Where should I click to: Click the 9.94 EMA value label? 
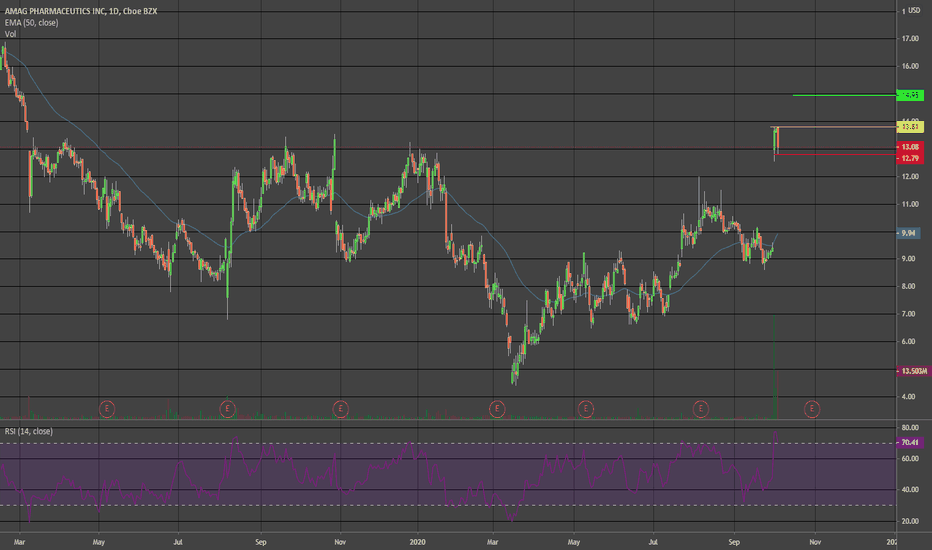pos(908,233)
